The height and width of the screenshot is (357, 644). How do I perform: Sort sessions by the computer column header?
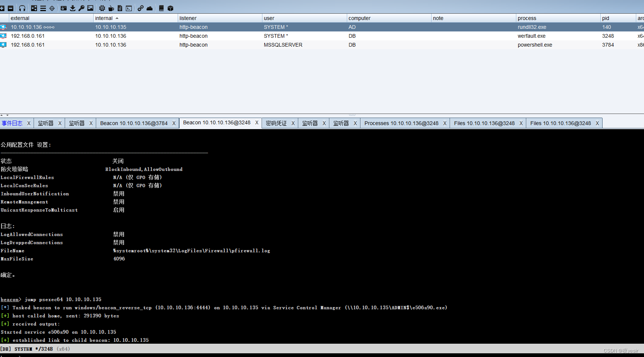click(x=389, y=18)
